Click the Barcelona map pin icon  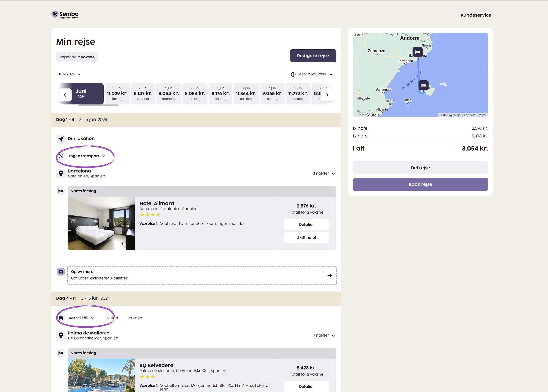click(61, 173)
